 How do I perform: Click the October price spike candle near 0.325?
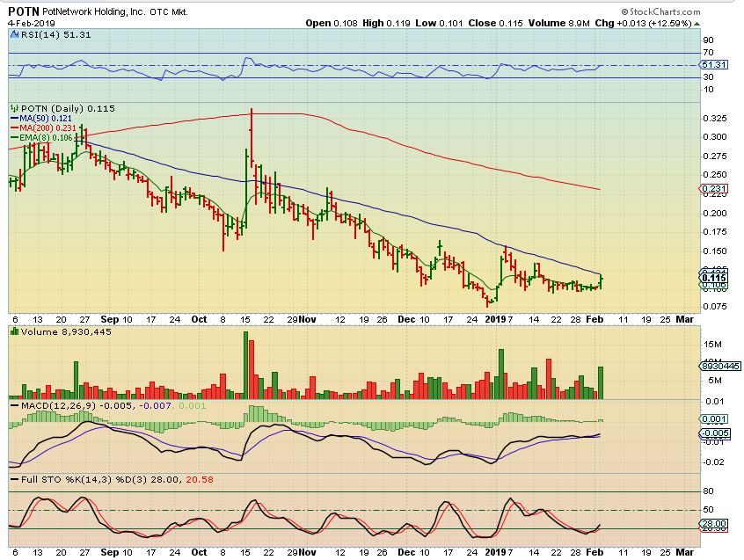tap(251, 137)
